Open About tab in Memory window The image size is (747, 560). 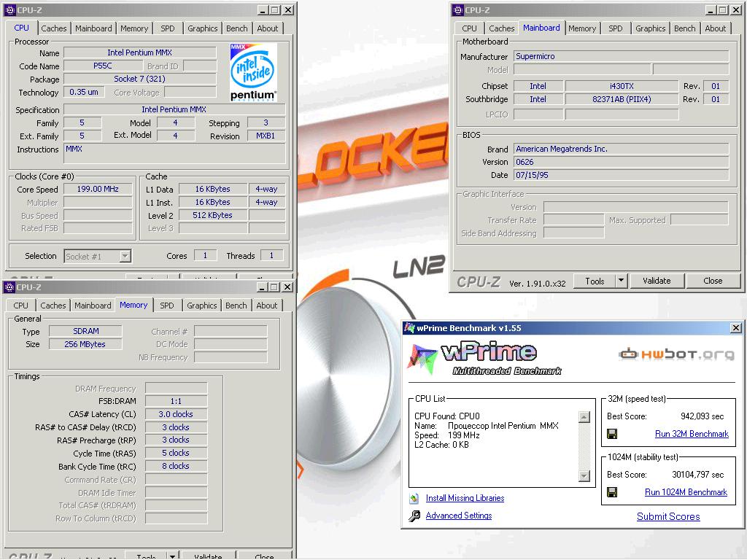coord(266,306)
